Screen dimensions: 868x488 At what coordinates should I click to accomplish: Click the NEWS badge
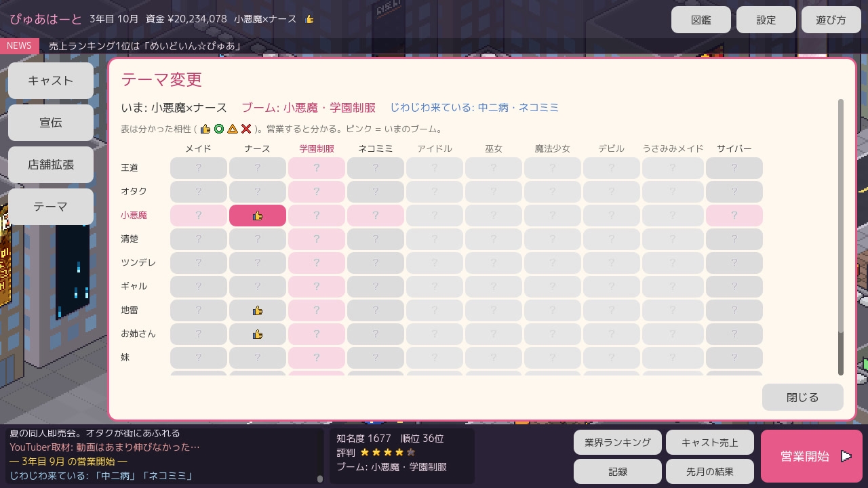[x=20, y=45]
